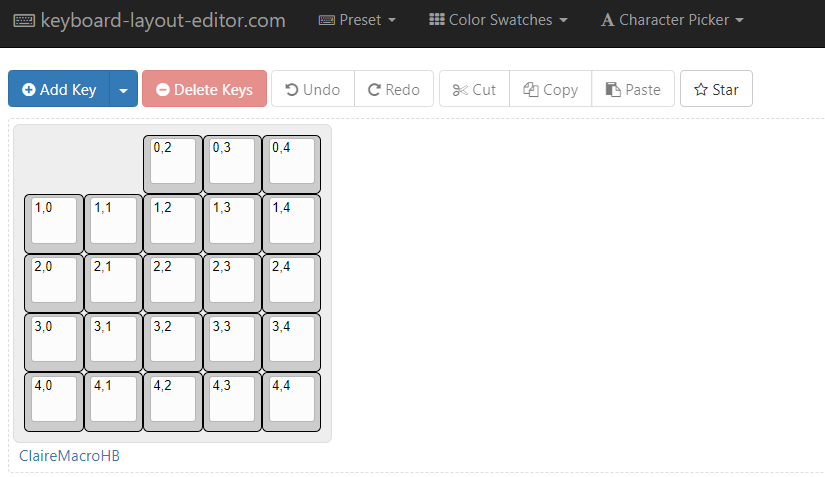
Task: Open the ClaireMacroHB layout link
Action: (69, 455)
